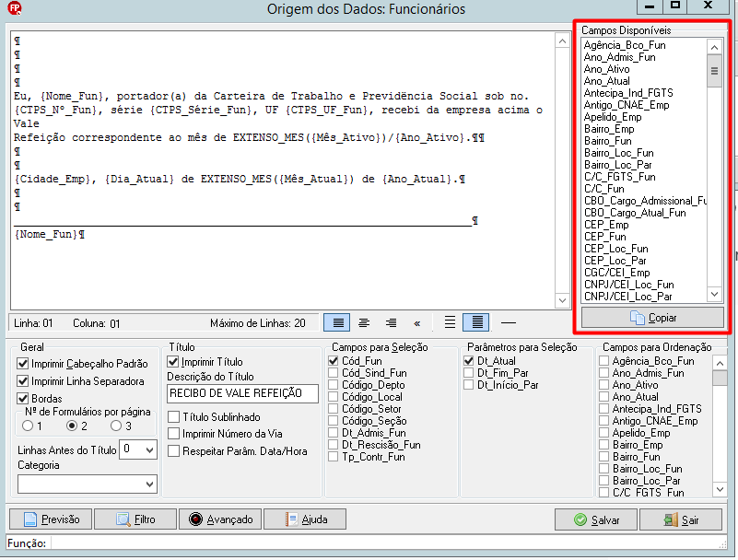Viewport: 738px width, 560px height.
Task: Check Código_Setor selection field
Action: pos(334,409)
